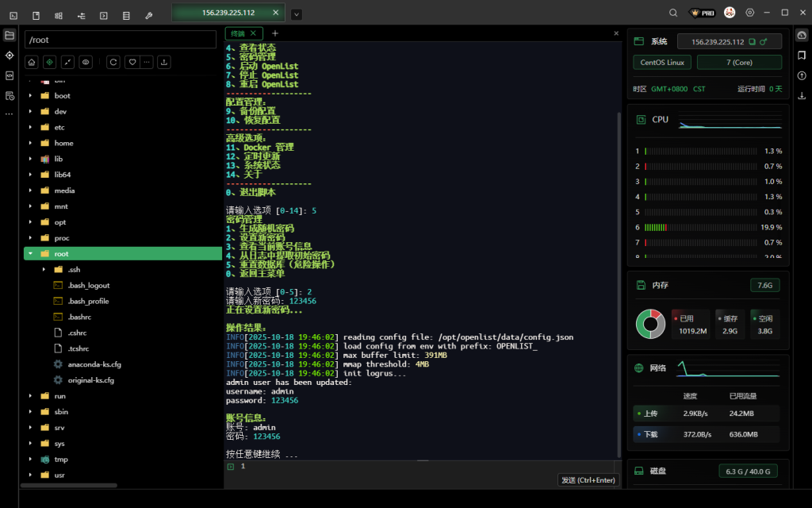Screen dimensions: 812x508
Task: Add a new terminal tab
Action: [x=275, y=33]
